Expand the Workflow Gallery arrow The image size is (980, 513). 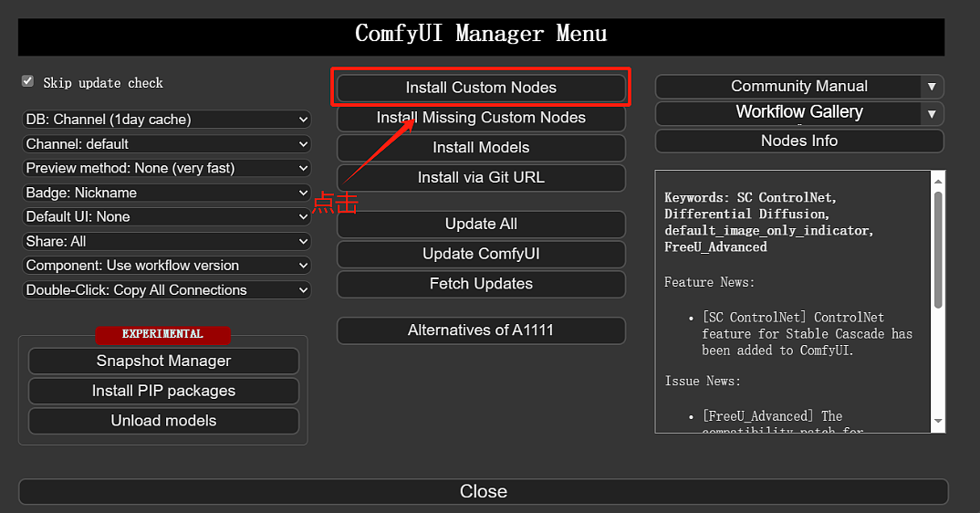pos(932,114)
